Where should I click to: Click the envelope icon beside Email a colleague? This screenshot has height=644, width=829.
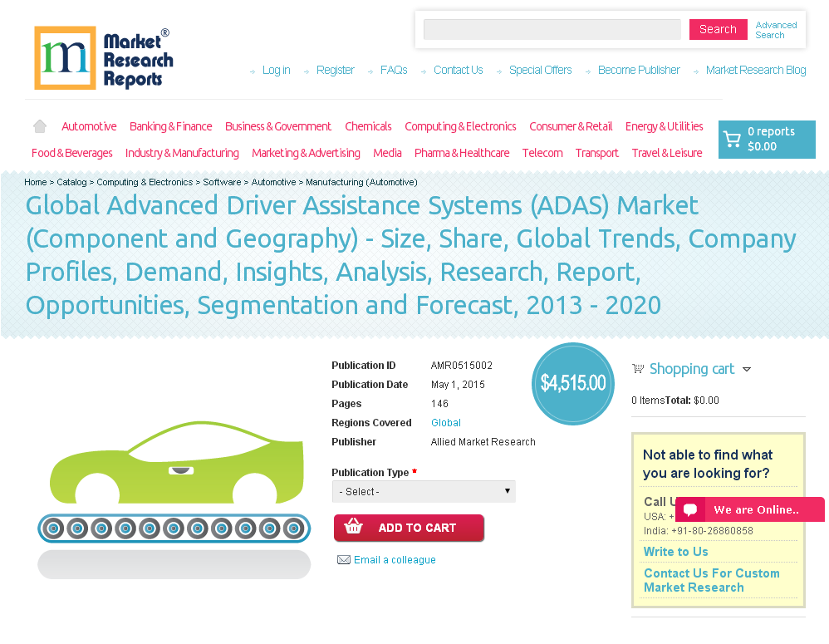pyautogui.click(x=344, y=559)
